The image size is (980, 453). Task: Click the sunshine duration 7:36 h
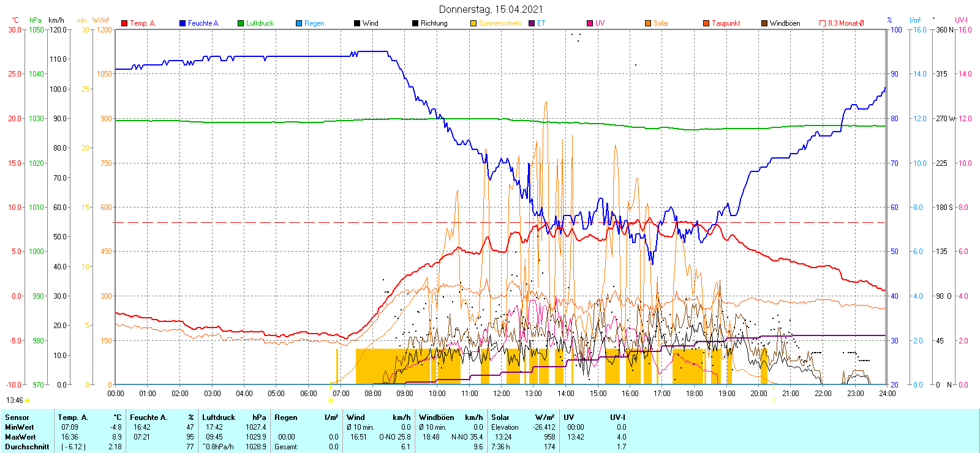click(500, 447)
